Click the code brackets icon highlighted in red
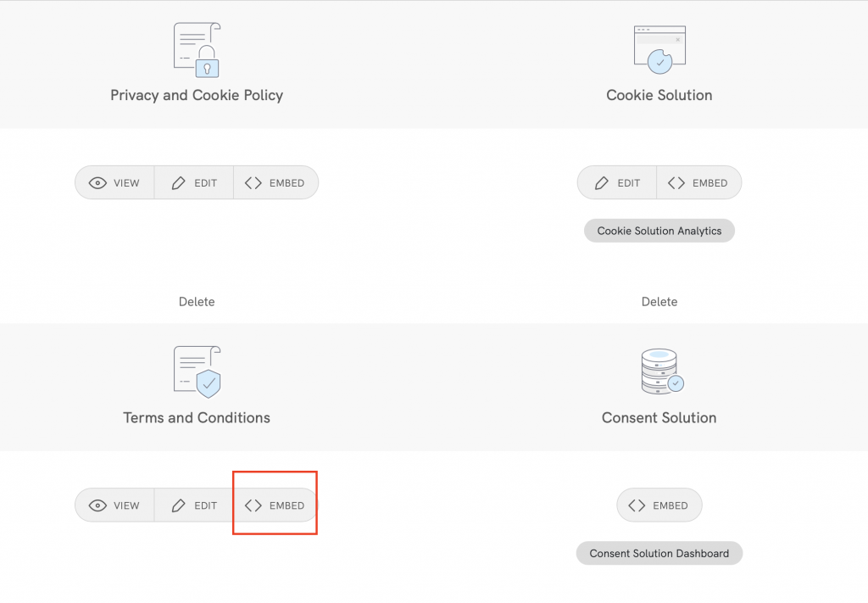The width and height of the screenshot is (868, 603). coord(253,505)
